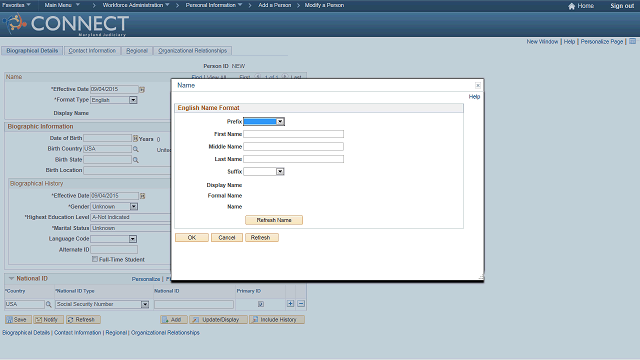Look up National ID country magnifier

pos(49,304)
